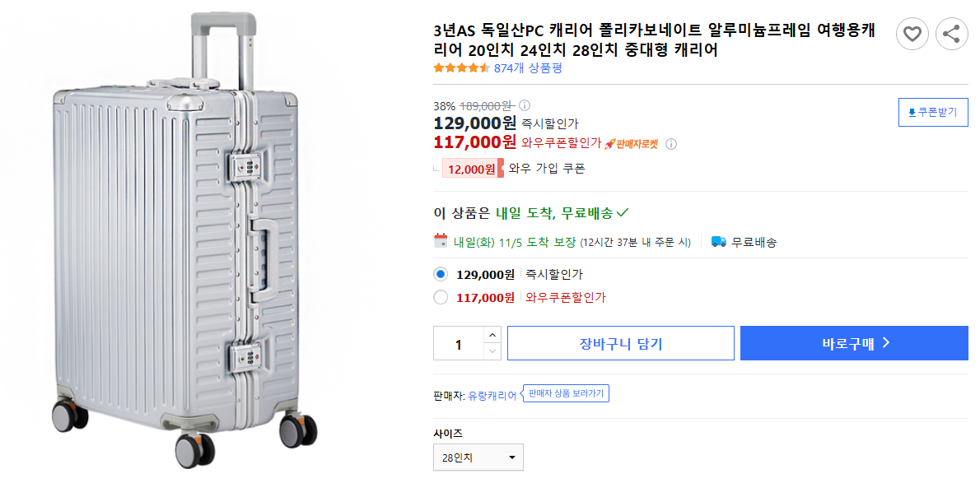Decrease quantity with the down arrow
Viewport: 980px width, 483px height.
pos(492,351)
